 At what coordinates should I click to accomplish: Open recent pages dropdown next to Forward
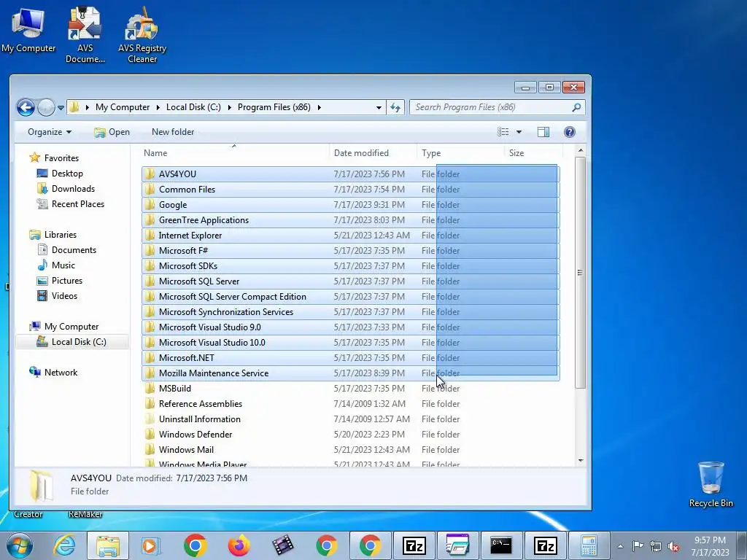coord(61,108)
